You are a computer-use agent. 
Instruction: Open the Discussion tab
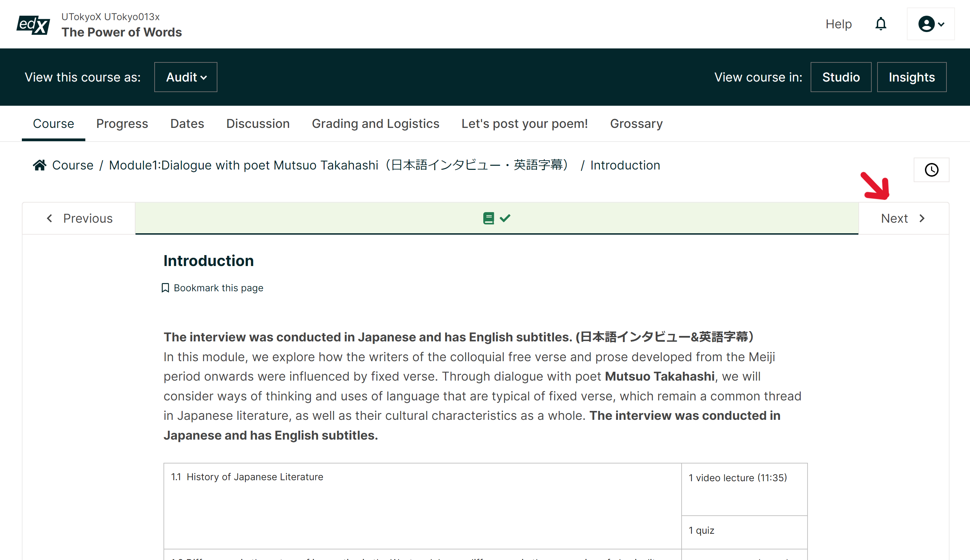(258, 123)
